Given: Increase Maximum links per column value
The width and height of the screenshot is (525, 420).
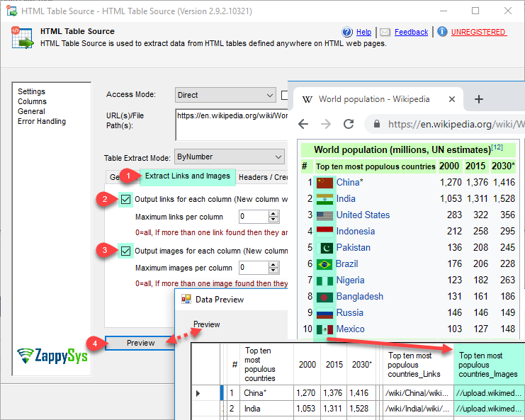Looking at the screenshot, I should 273,214.
